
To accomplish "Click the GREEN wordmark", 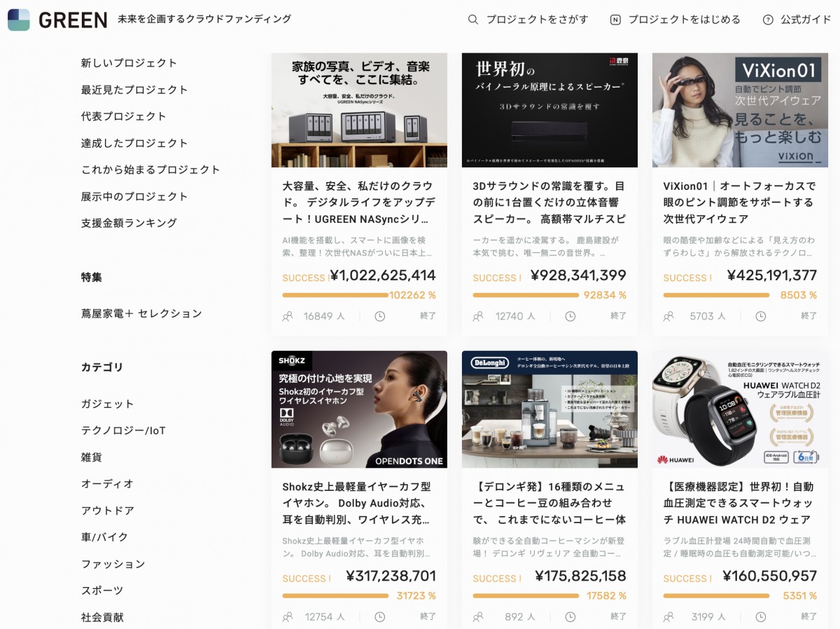I will click(x=73, y=20).
